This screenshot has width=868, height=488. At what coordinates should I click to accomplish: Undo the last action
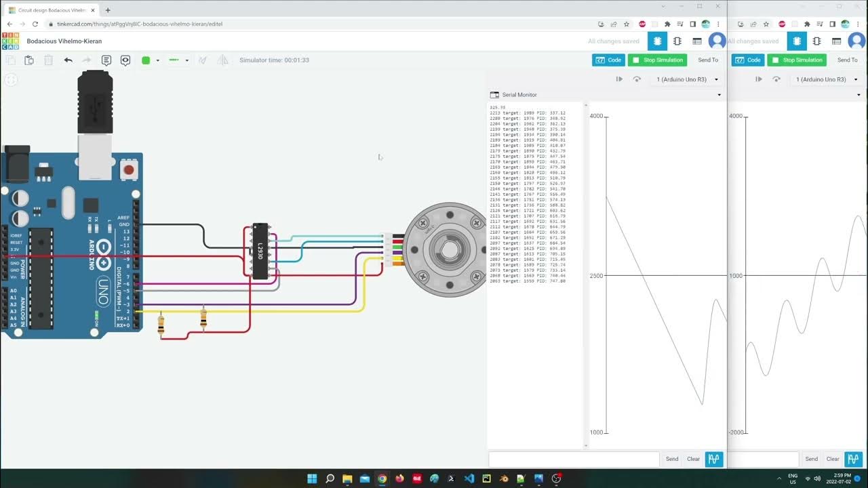(x=68, y=60)
